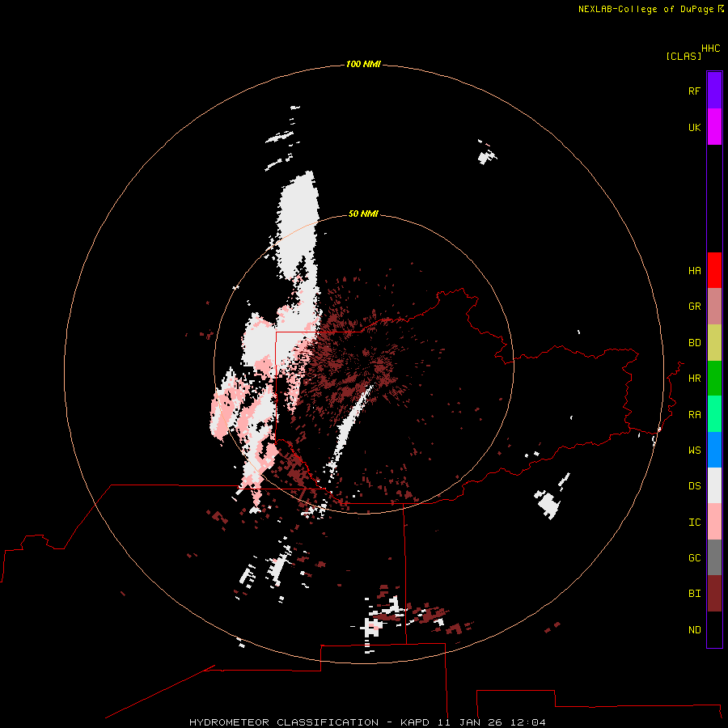Click the KAPD radar site identifier

point(415,722)
